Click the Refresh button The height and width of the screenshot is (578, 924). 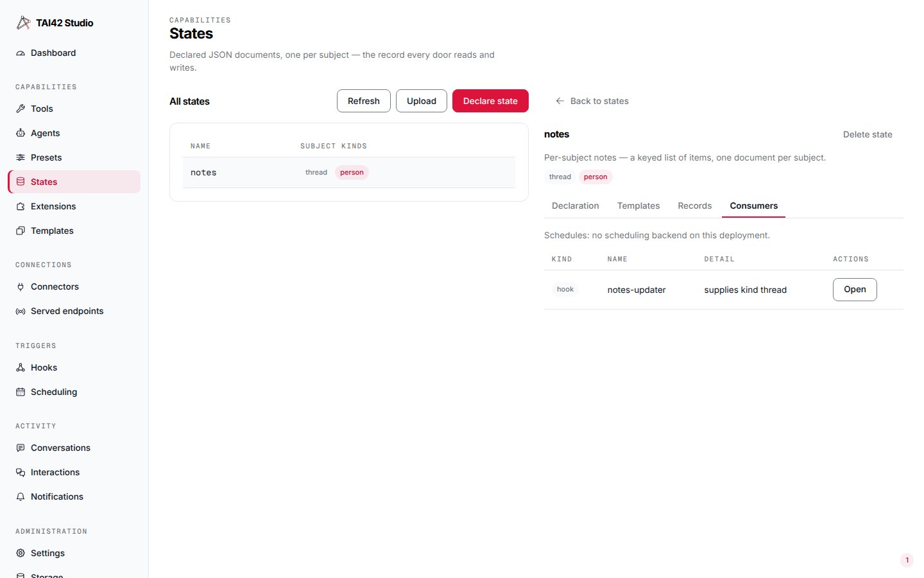[x=364, y=101]
